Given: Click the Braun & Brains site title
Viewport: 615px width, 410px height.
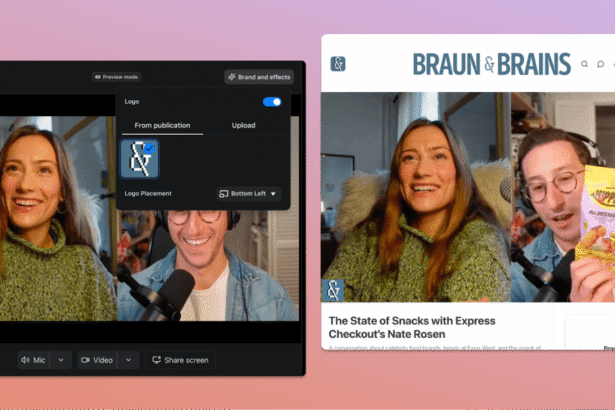Looking at the screenshot, I should (492, 64).
